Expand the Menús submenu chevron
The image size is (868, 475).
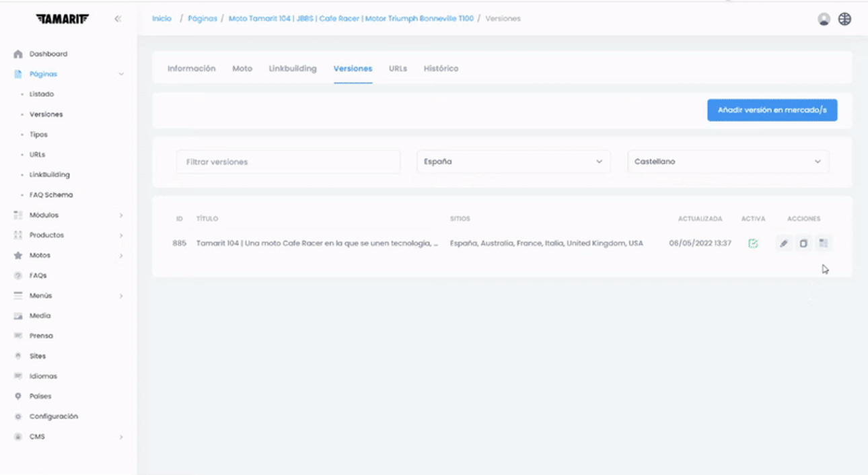121,295
